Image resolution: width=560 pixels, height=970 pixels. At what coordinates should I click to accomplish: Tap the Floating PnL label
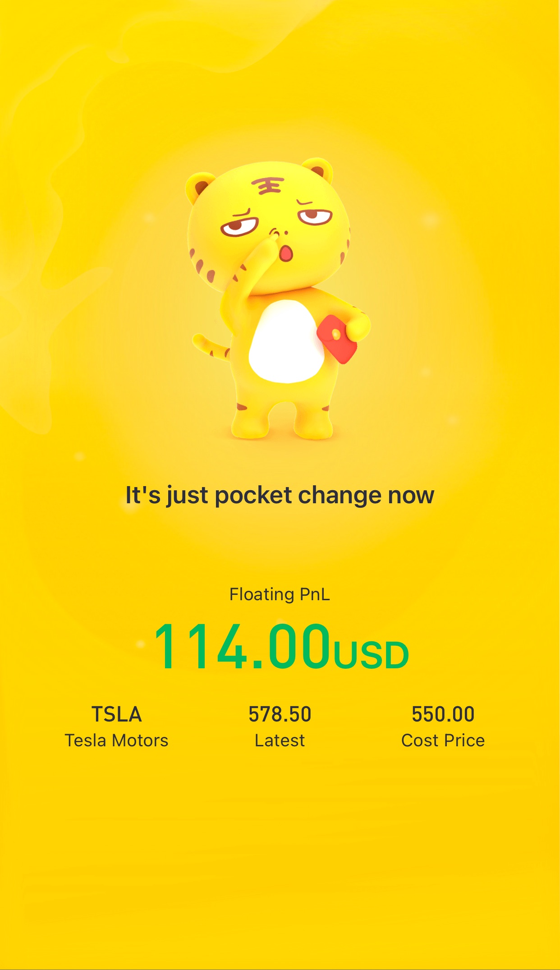[x=280, y=594]
